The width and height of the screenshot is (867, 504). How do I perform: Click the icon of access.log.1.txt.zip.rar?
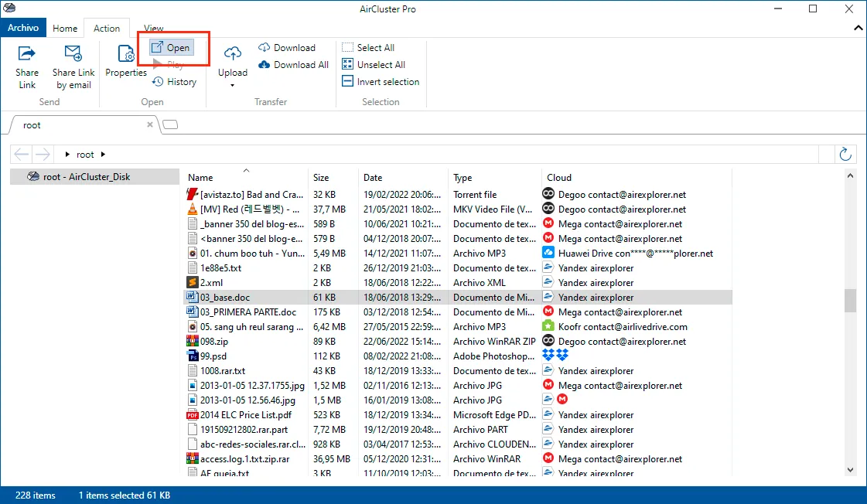(193, 458)
